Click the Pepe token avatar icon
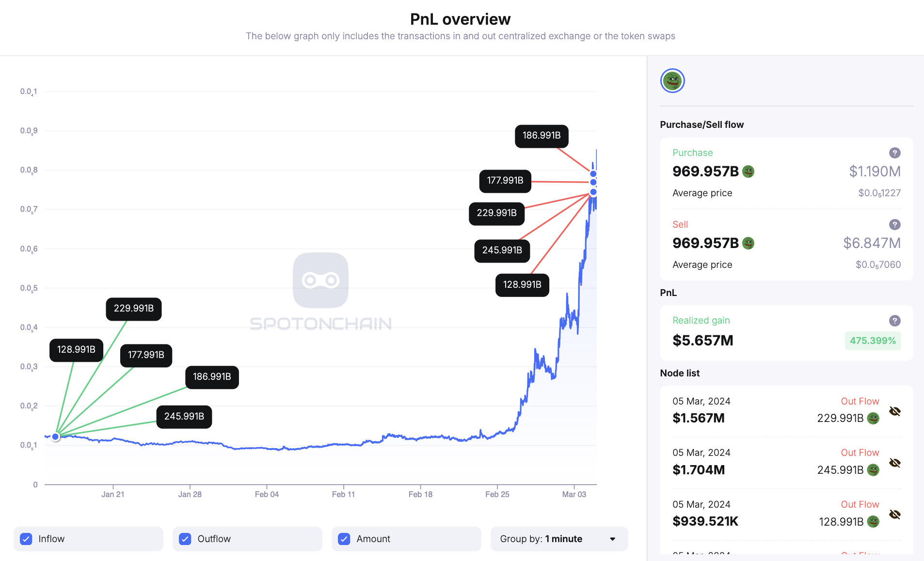 (672, 81)
